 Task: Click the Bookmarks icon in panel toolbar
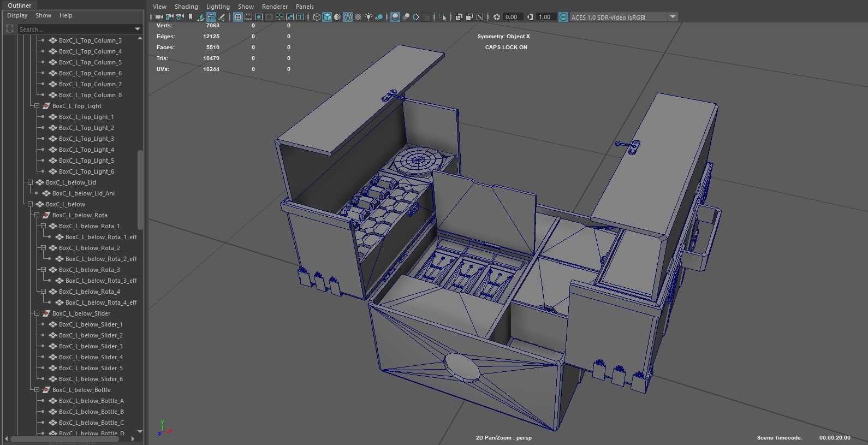(191, 17)
